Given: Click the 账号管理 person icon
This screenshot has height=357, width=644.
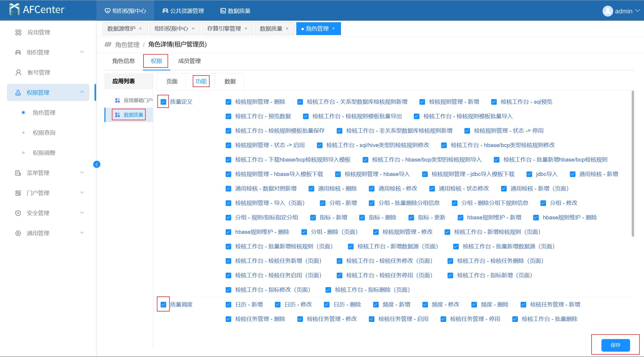Looking at the screenshot, I should [x=18, y=73].
